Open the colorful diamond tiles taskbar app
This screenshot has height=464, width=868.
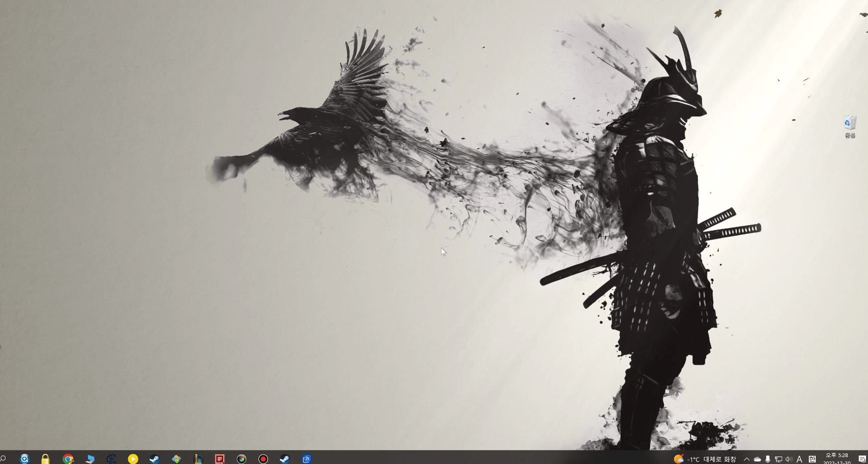tap(176, 459)
